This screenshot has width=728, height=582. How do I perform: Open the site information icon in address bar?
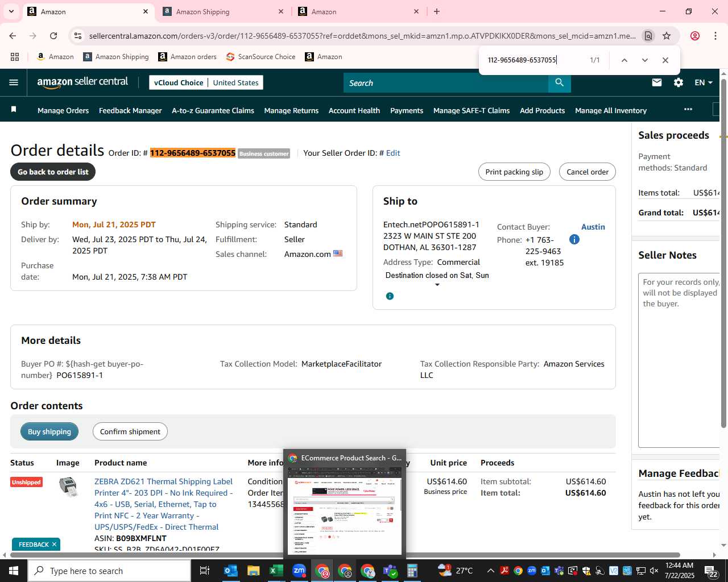[x=78, y=36]
